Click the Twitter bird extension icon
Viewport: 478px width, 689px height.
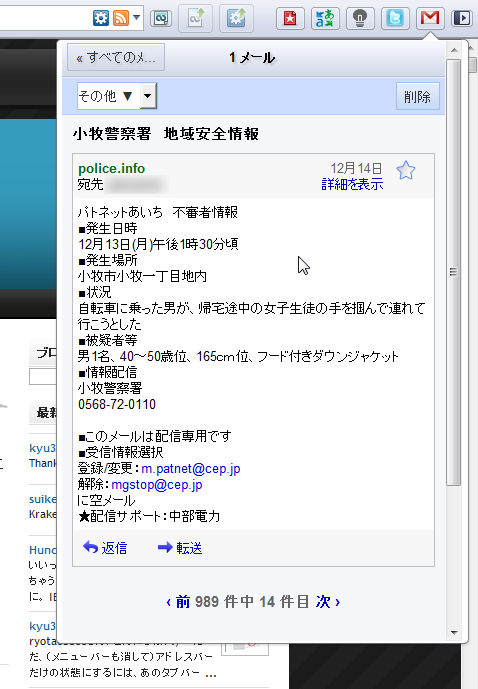click(x=395, y=18)
